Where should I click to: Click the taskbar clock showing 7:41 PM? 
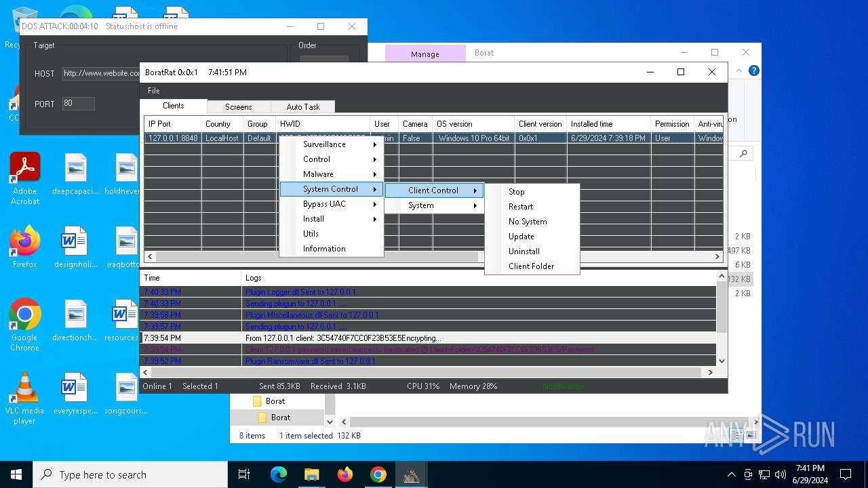810,474
